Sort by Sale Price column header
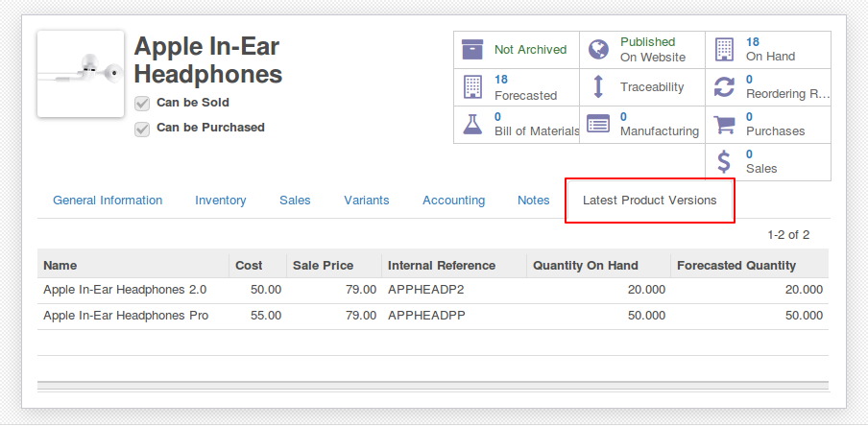Image resolution: width=868 pixels, height=426 pixels. [334, 266]
